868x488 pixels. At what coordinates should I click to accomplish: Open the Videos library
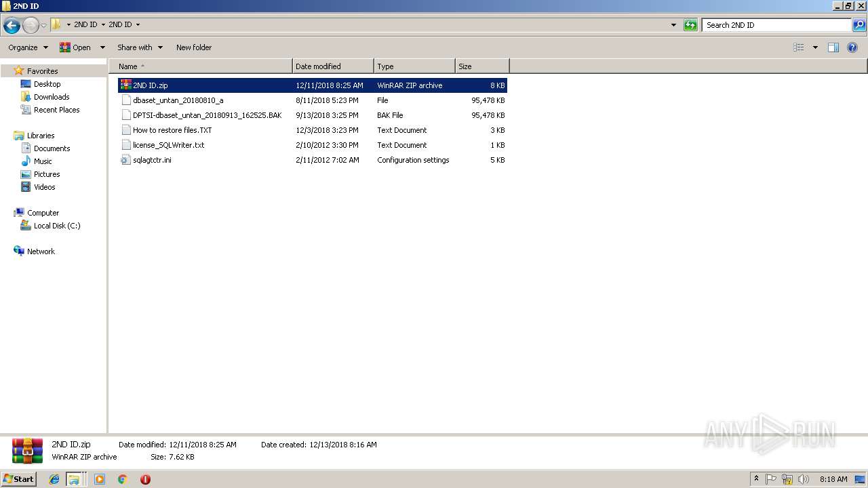tap(44, 187)
